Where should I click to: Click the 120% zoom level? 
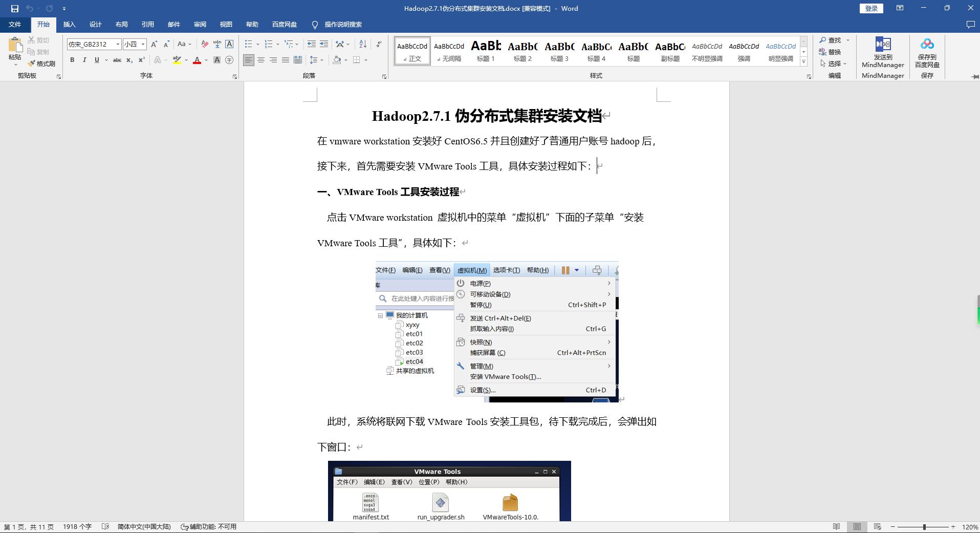[x=970, y=526]
